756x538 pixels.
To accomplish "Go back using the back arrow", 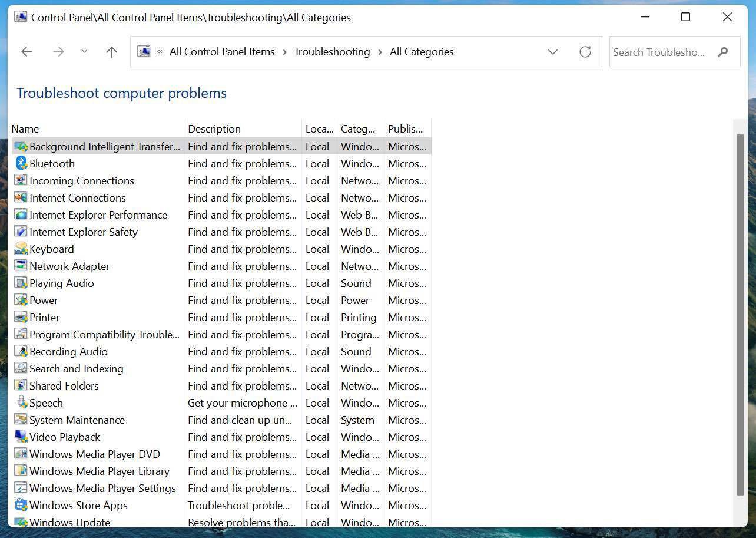I will tap(26, 52).
